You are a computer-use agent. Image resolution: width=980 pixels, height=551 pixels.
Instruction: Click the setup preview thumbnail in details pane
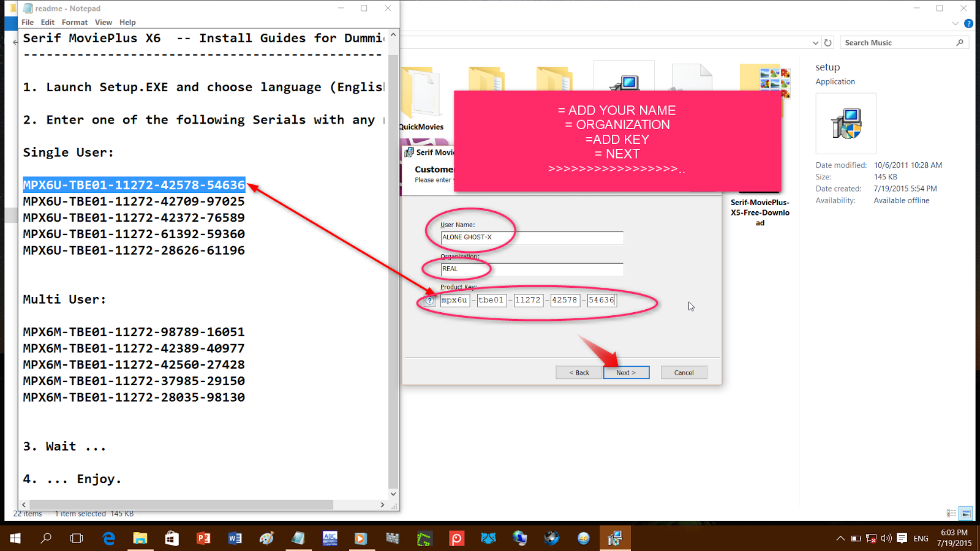click(x=846, y=123)
